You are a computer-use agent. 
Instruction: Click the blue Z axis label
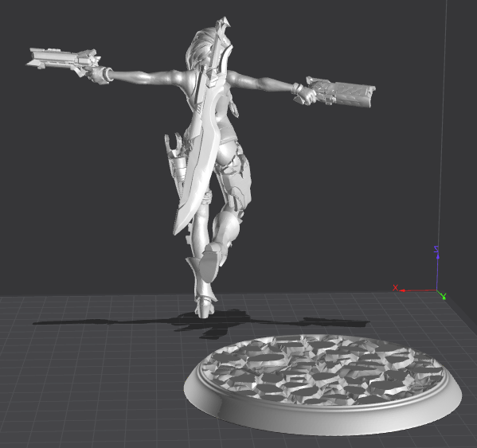pos(436,249)
